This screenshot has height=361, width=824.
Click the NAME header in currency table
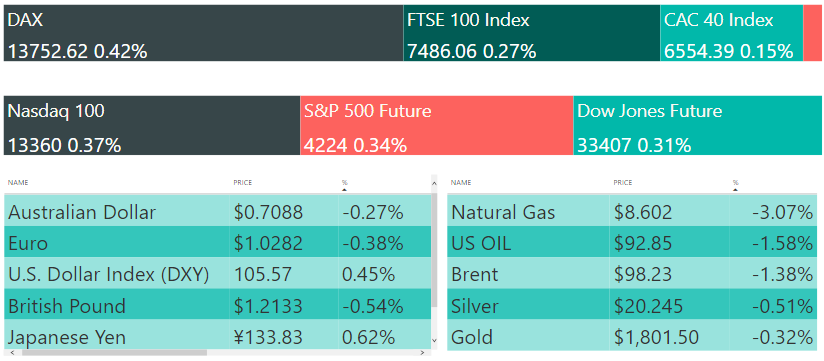pyautogui.click(x=18, y=183)
